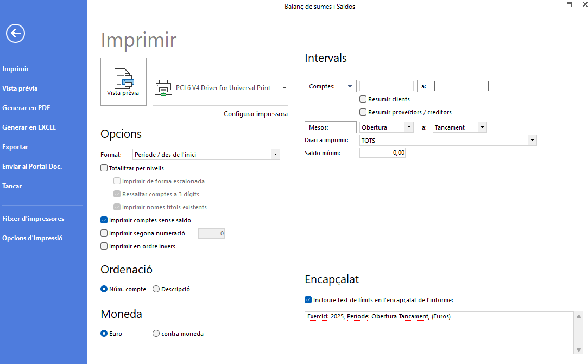Click scrollbar up arrow in header text box
The height and width of the screenshot is (364, 588).
(579, 316)
